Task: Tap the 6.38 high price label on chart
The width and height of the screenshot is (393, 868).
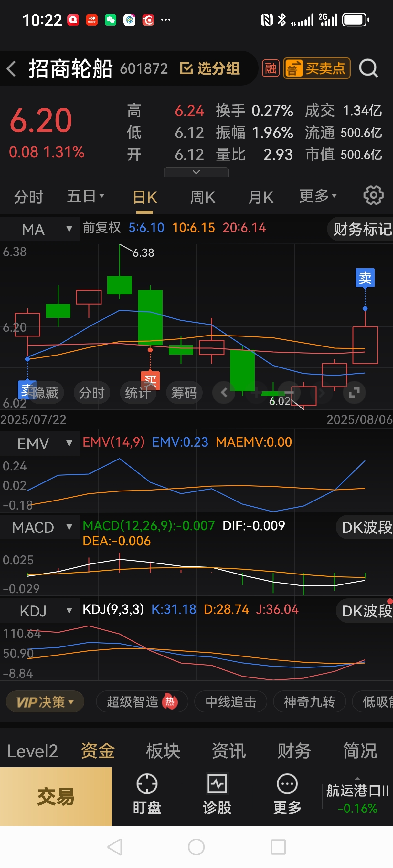Action: (x=143, y=253)
